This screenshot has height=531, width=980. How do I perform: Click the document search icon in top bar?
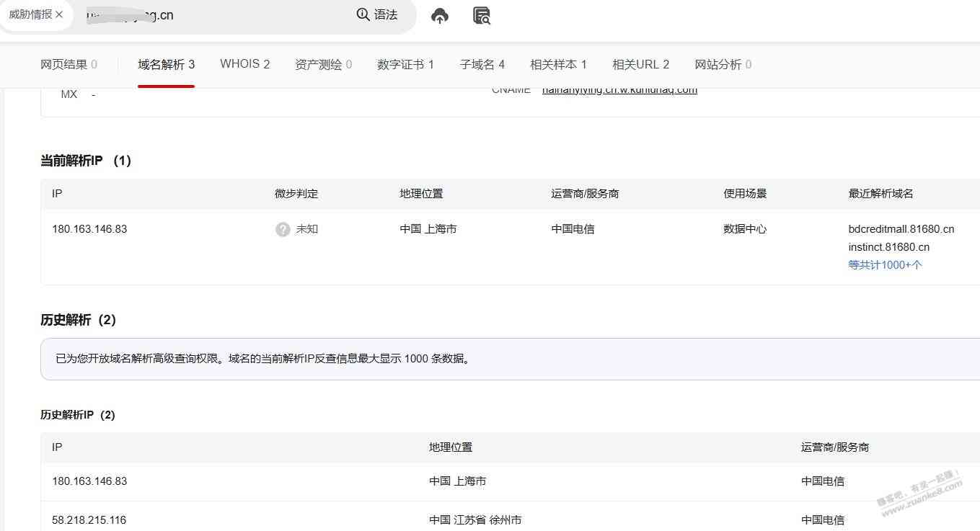481,16
